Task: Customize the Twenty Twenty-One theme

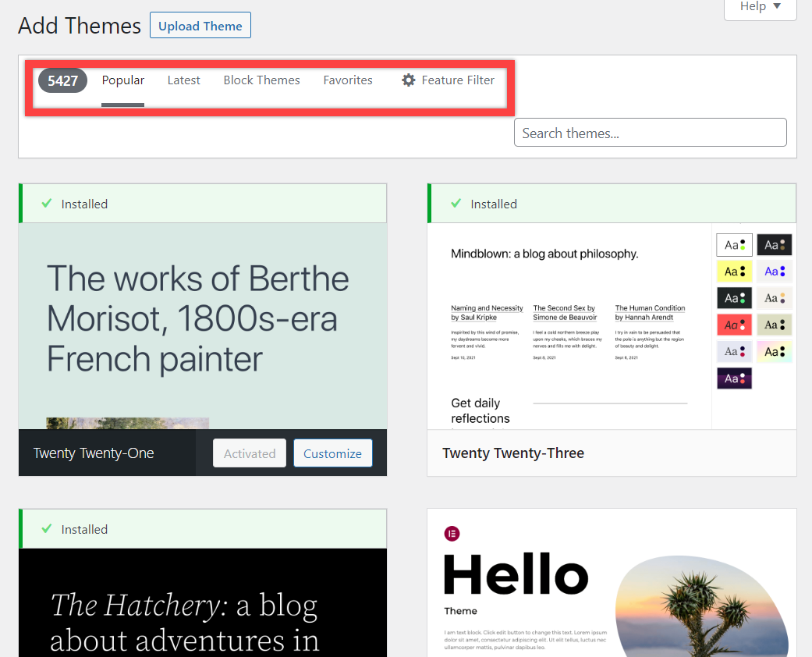Action: [332, 453]
